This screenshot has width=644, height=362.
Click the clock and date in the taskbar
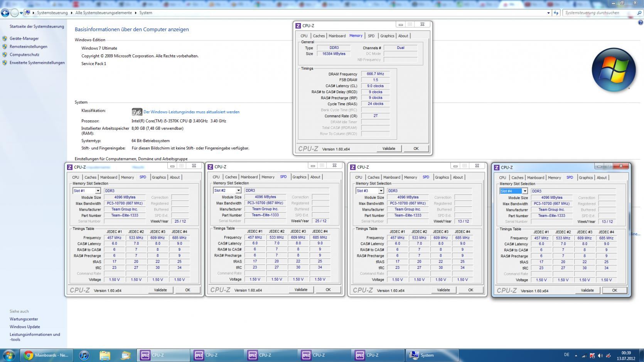626,355
